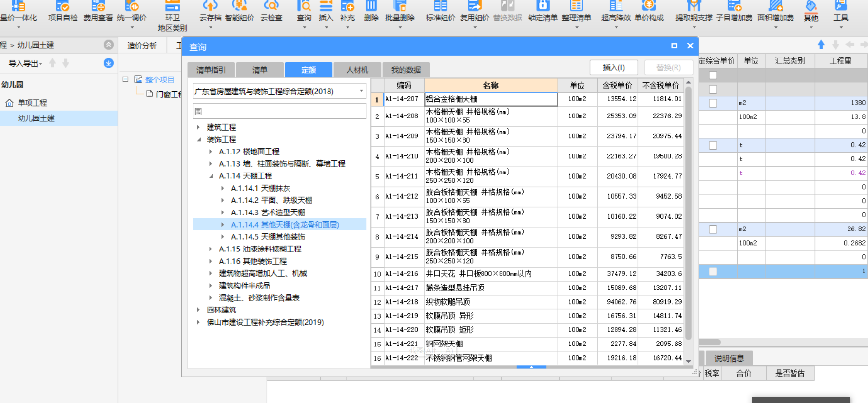Collapse left panel with up-chevron circle icon
Screen dimensions: 868x403
(109, 45)
